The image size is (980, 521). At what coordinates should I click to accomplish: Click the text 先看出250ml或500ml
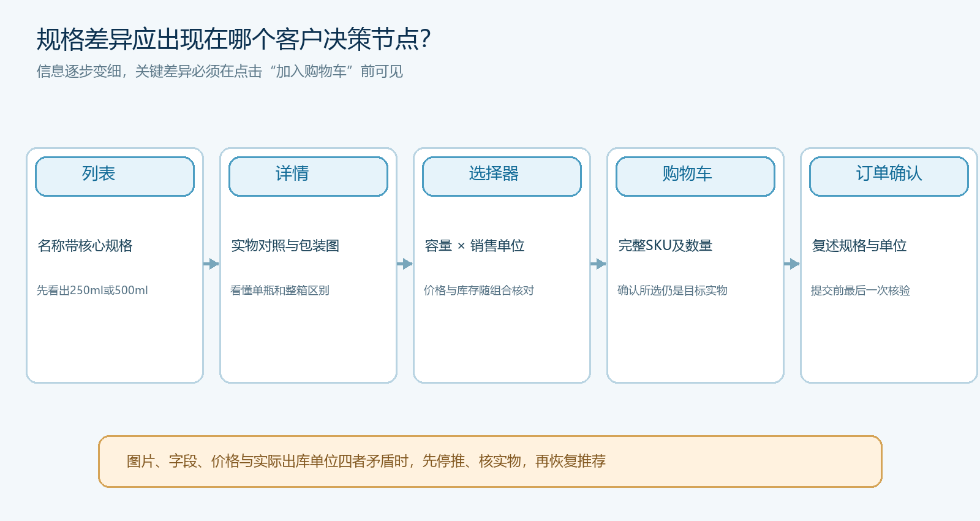(92, 291)
